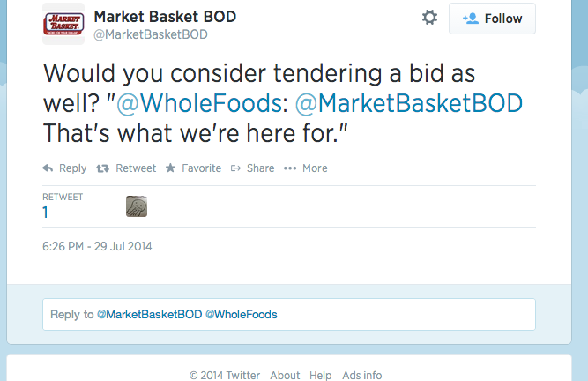
Task: Open the About footer link
Action: (x=285, y=375)
